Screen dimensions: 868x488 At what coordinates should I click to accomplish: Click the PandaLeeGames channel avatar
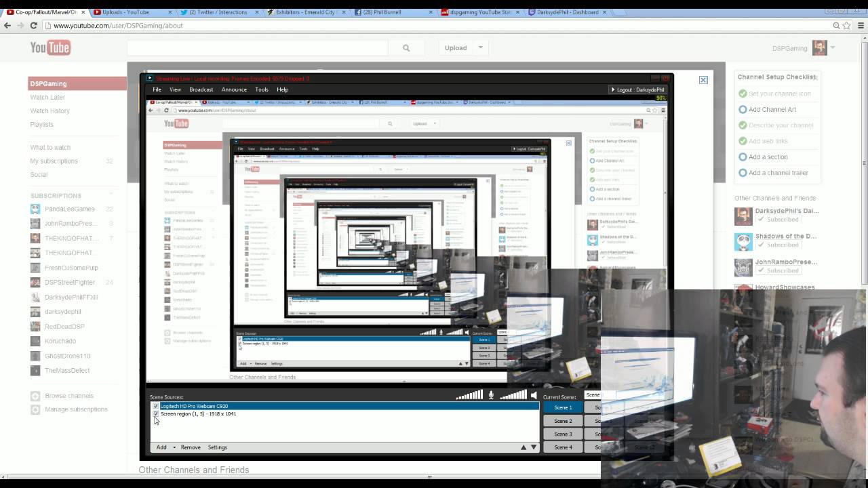(35, 209)
